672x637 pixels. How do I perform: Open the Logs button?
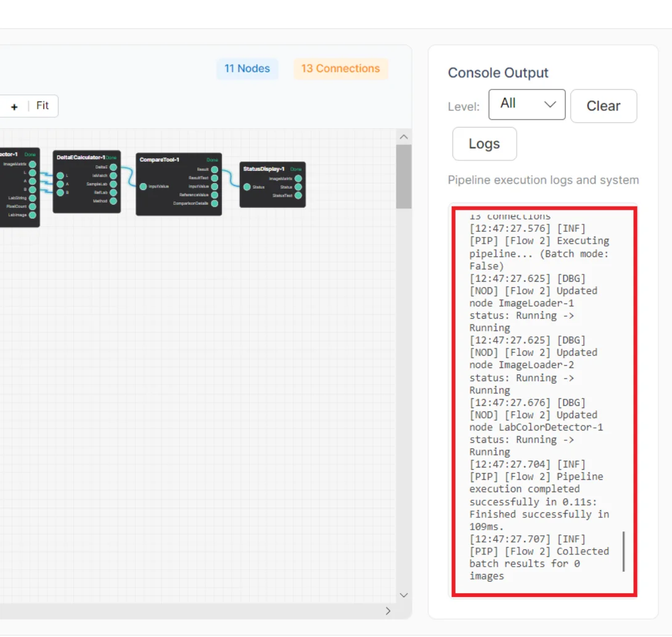tap(485, 144)
